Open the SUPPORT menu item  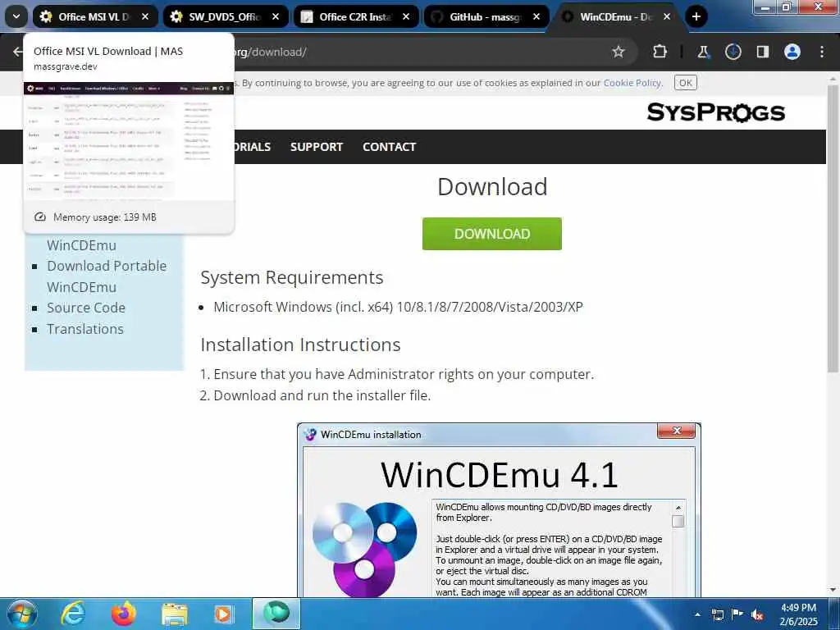[x=317, y=147]
